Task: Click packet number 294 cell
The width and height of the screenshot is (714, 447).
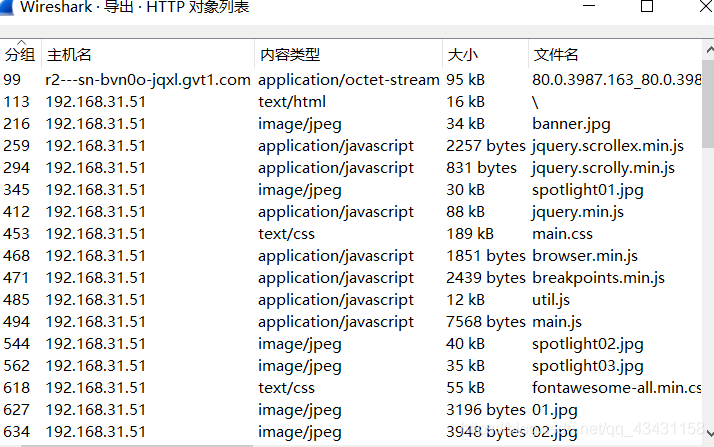Action: [16, 168]
